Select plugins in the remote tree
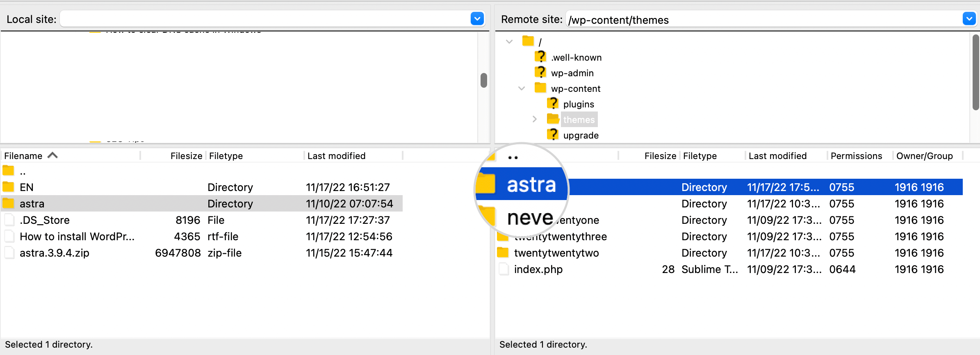This screenshot has height=355, width=980. 579,104
